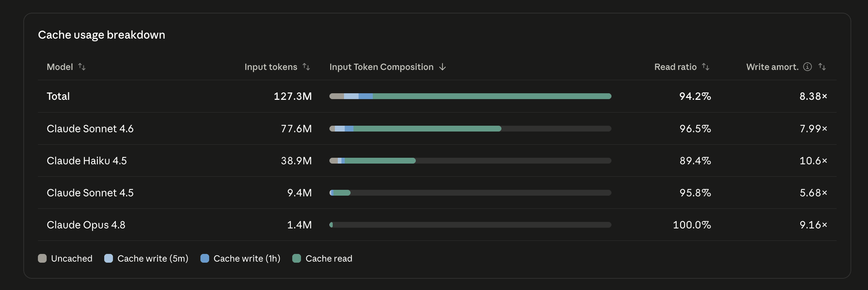868x290 pixels.
Task: Select the Total row label
Action: [58, 96]
